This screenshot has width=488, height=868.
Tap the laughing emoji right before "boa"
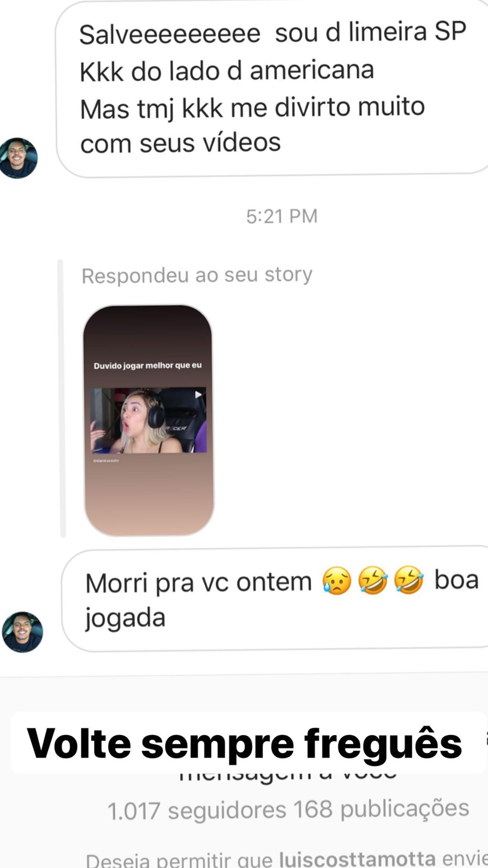409,580
